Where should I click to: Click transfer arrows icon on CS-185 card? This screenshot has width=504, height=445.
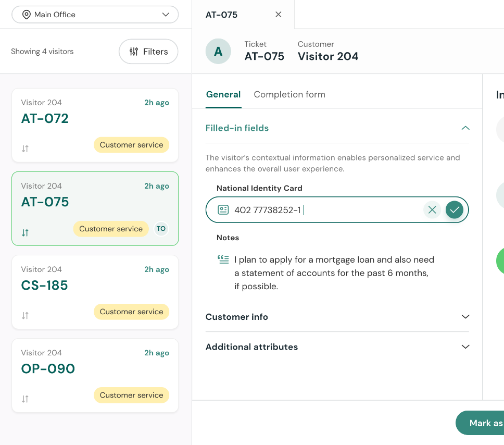[x=25, y=315]
